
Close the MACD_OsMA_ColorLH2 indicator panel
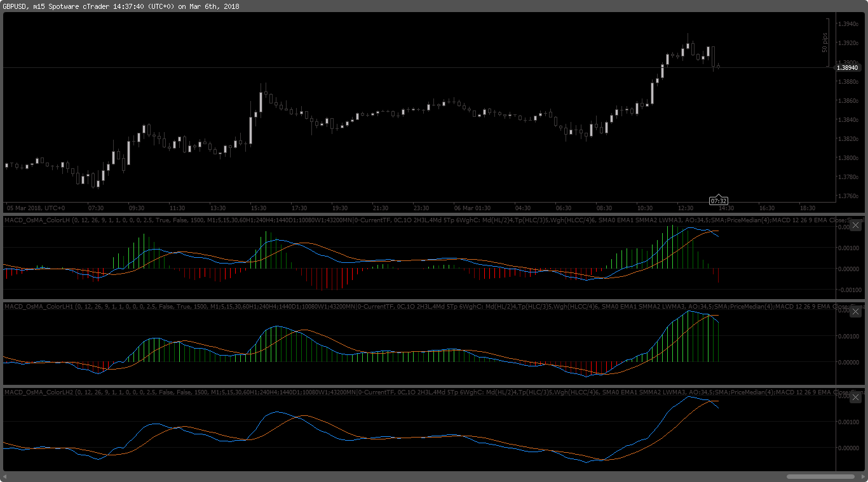point(855,398)
